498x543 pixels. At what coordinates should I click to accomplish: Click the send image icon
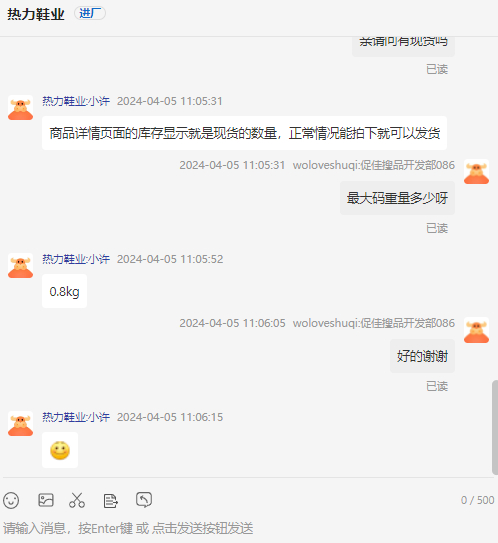[46, 500]
